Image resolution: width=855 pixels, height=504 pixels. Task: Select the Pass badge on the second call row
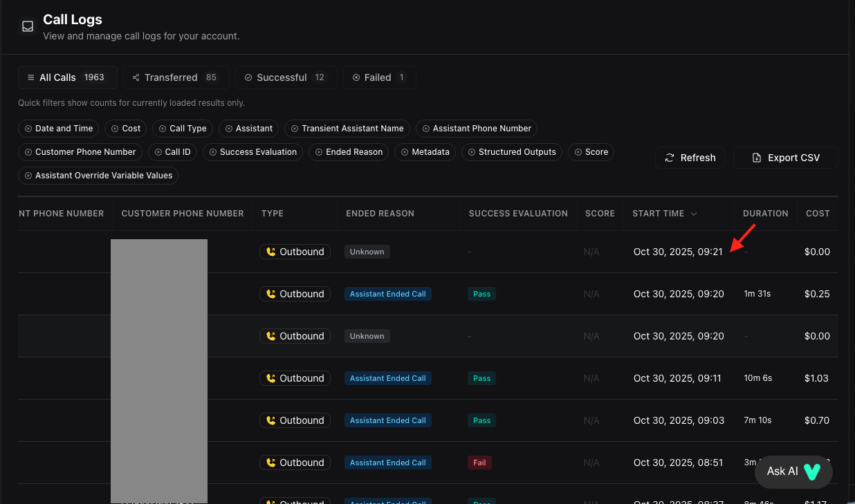pyautogui.click(x=481, y=293)
